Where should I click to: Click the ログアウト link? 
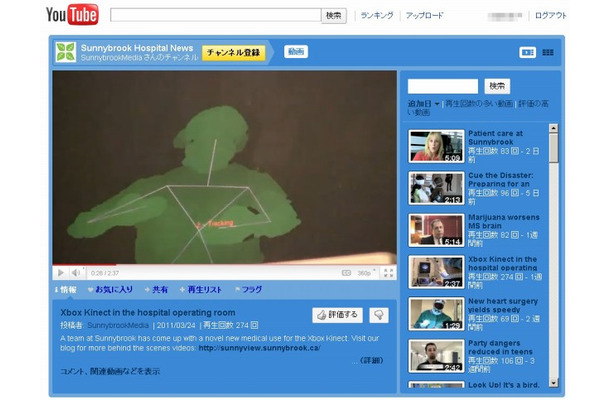(x=550, y=16)
